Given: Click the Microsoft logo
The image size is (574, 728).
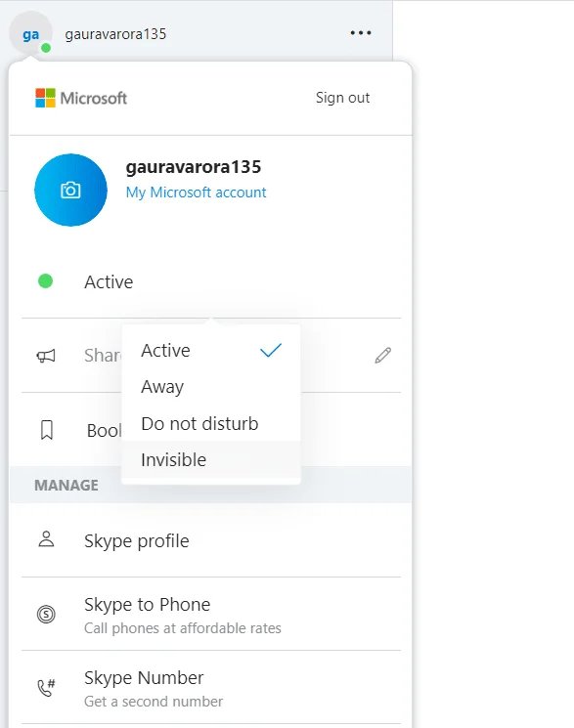Looking at the screenshot, I should coord(81,98).
